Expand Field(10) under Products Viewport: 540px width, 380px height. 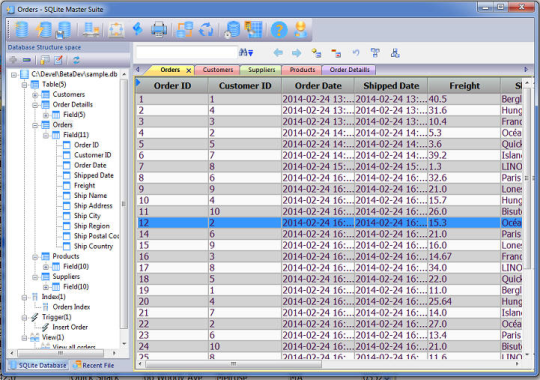point(46,267)
